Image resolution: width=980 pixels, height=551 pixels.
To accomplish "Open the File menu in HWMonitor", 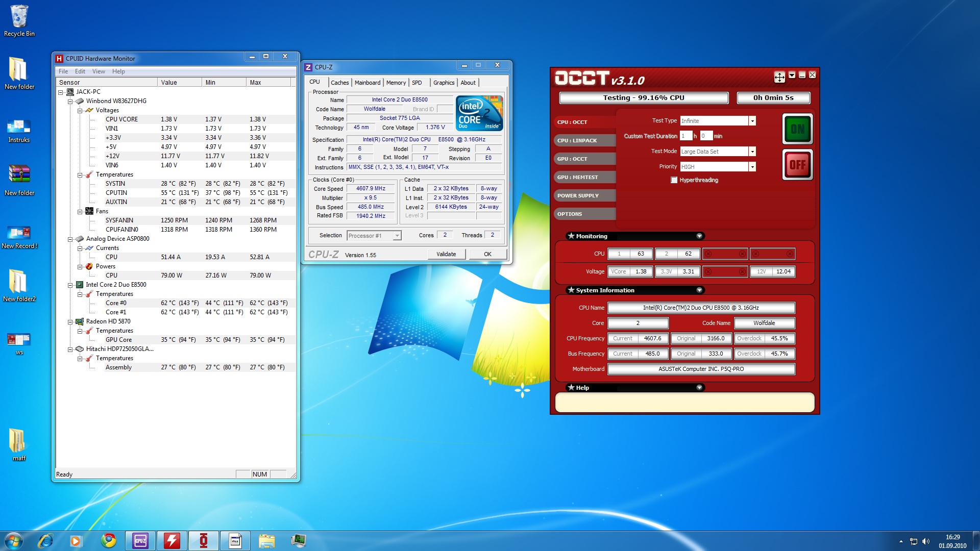I will tap(63, 71).
